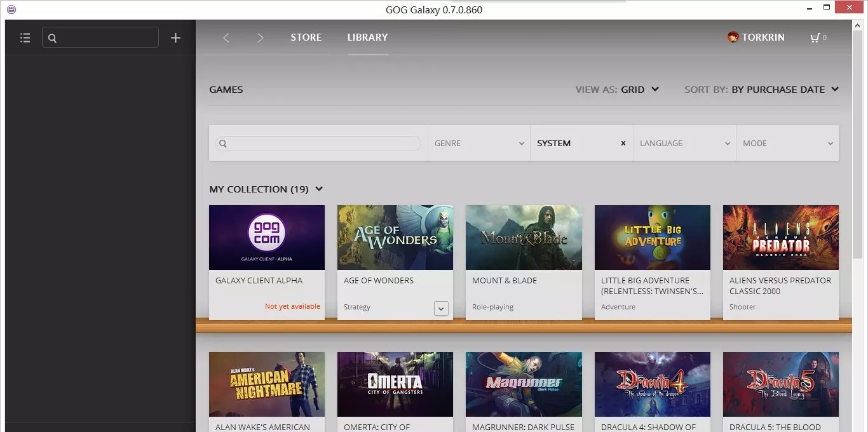Open the Magrunner Dark Pulse cover
The image size is (868, 432).
pyautogui.click(x=524, y=384)
